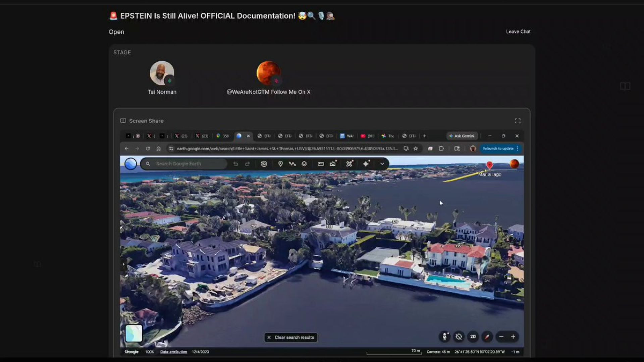Zoom in with the plus button
644x362 pixels.
[513, 337]
